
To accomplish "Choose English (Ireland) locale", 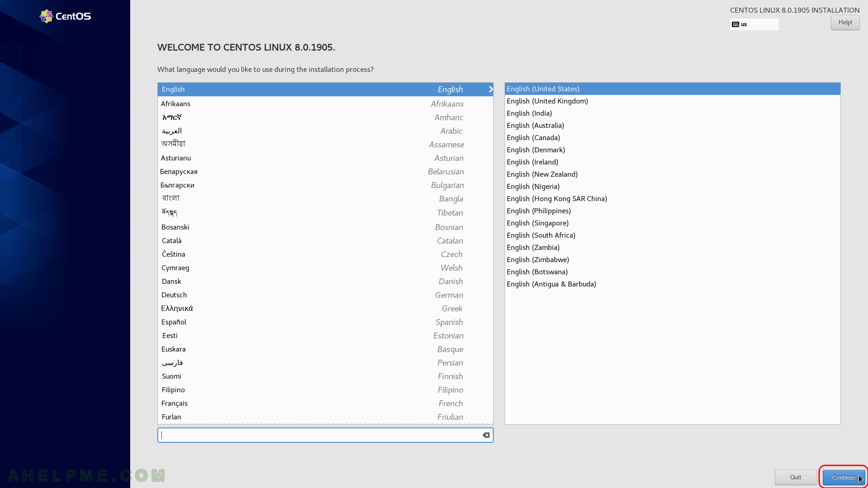I will point(672,162).
